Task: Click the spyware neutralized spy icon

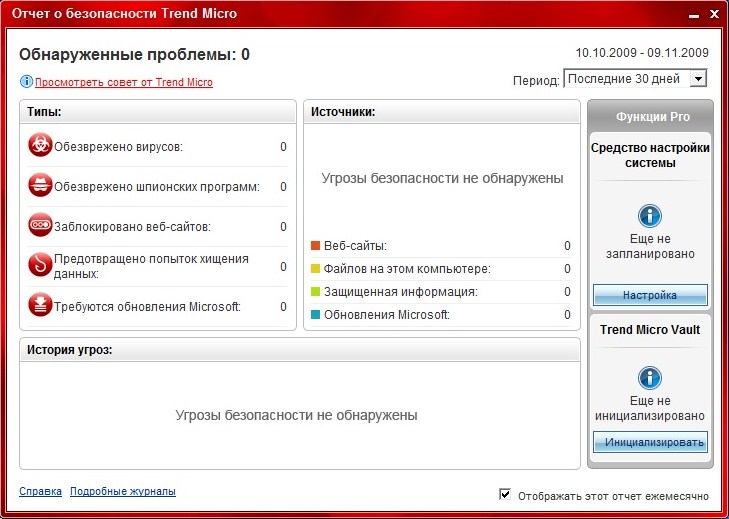Action: [41, 186]
